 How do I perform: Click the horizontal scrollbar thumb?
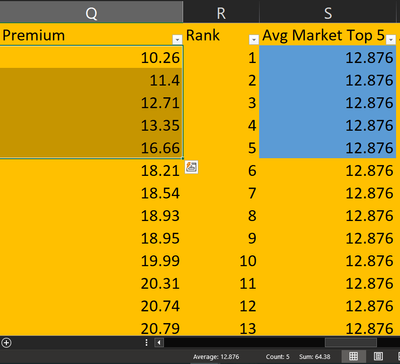click(351, 342)
